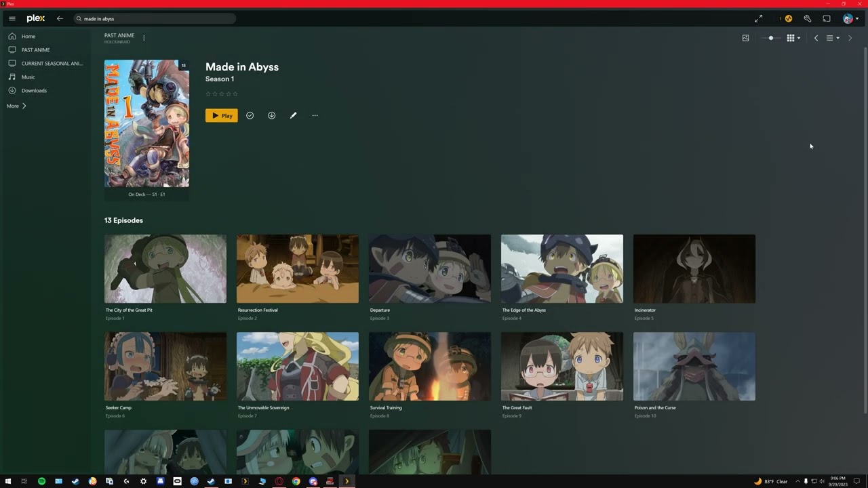This screenshot has width=868, height=488.
Task: Show hidden system tray icons
Action: [x=797, y=481]
